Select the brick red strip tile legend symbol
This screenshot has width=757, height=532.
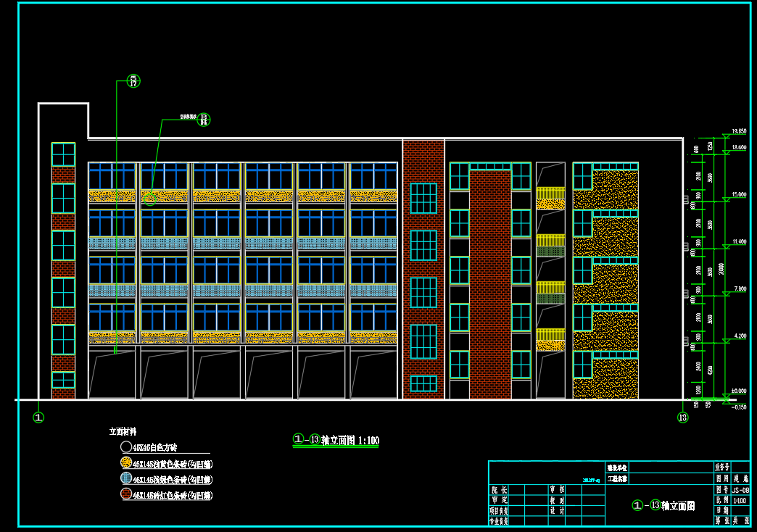pyautogui.click(x=126, y=494)
